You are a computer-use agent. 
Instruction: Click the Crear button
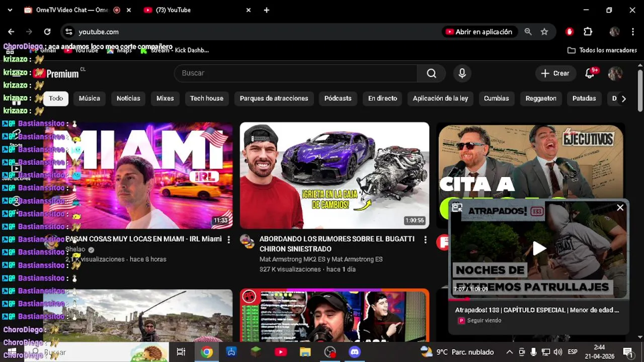(x=555, y=73)
